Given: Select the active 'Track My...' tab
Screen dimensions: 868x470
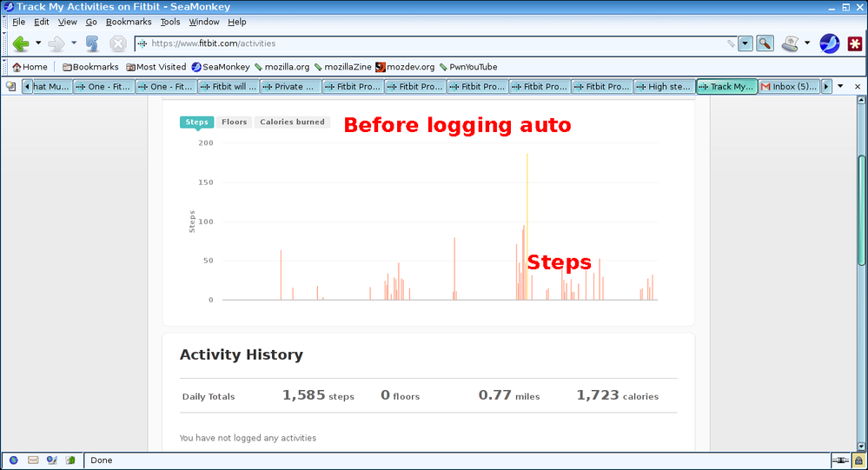Looking at the screenshot, I should click(x=726, y=86).
